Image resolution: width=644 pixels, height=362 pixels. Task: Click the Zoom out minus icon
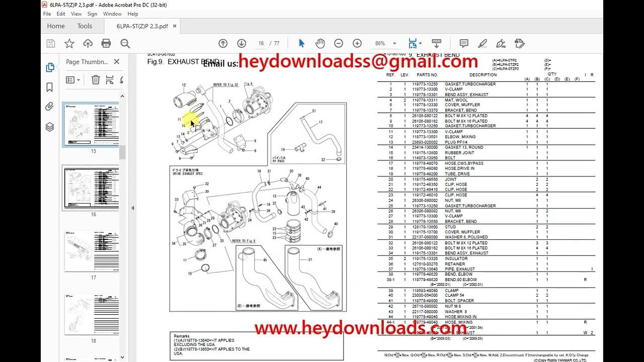click(x=339, y=44)
